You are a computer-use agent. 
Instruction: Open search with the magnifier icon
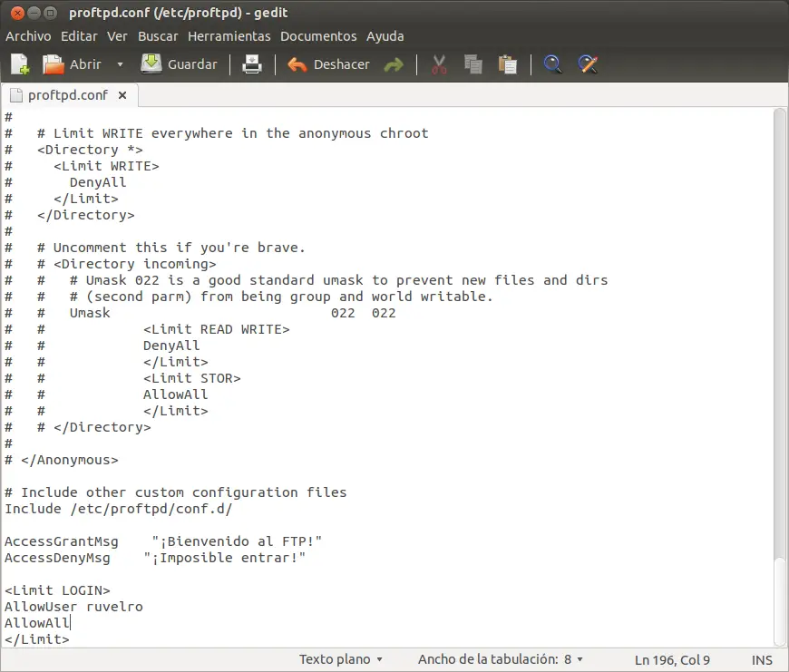552,64
